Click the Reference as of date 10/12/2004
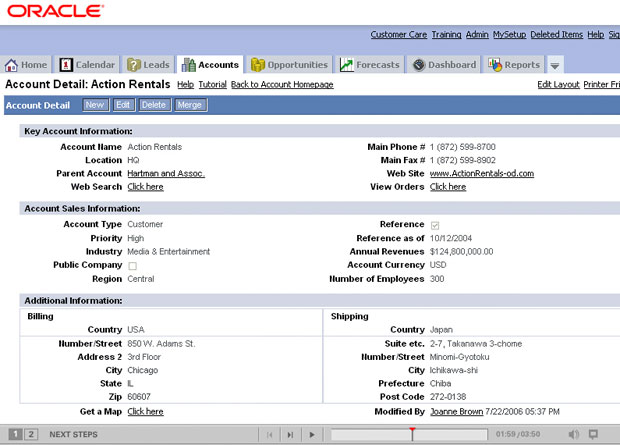 [451, 239]
